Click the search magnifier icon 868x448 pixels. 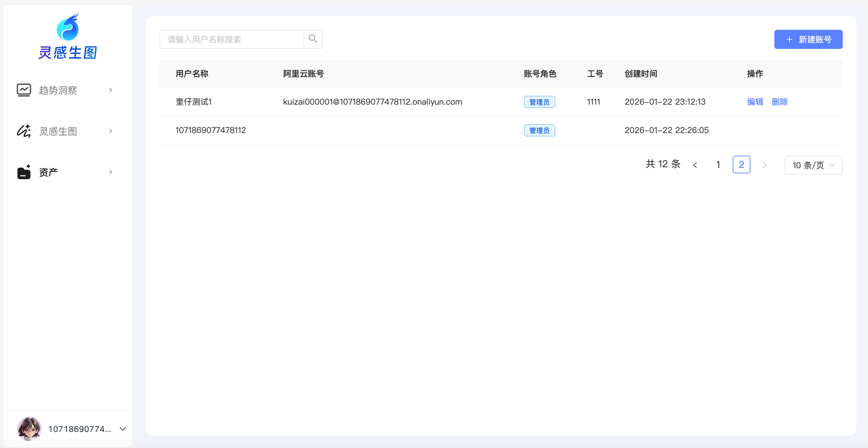(313, 39)
